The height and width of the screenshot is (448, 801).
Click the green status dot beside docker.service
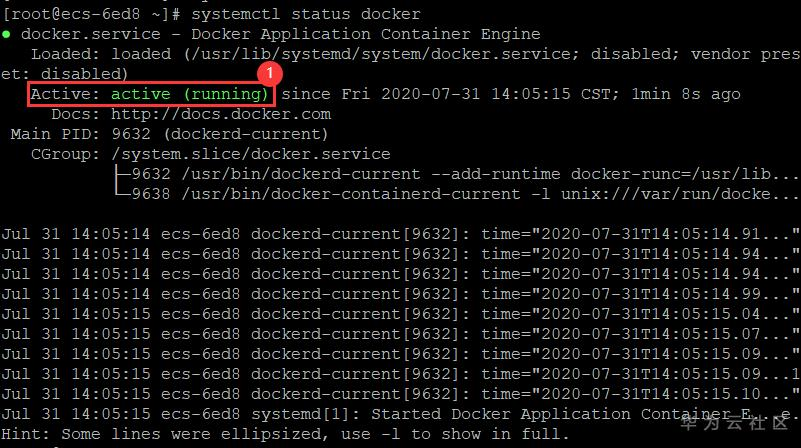pyautogui.click(x=6, y=34)
